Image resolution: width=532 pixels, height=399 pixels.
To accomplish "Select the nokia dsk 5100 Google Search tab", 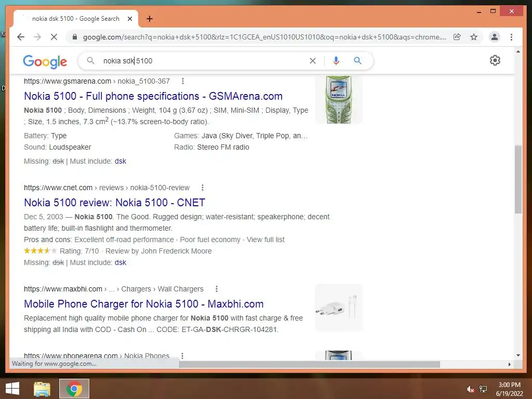I will point(75,19).
